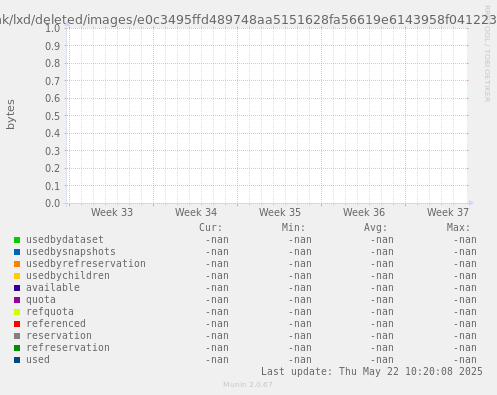Click the 1.0 y-axis value
The image size is (497, 395).
(53, 28)
